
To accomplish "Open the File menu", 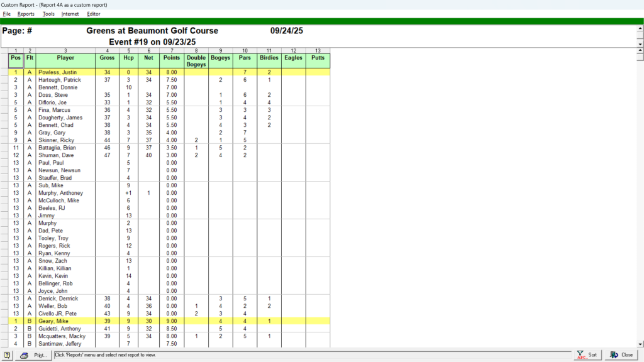I will coord(7,14).
